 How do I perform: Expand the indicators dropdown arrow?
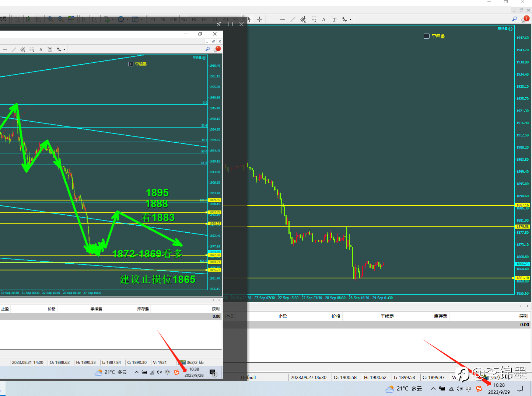point(113,19)
